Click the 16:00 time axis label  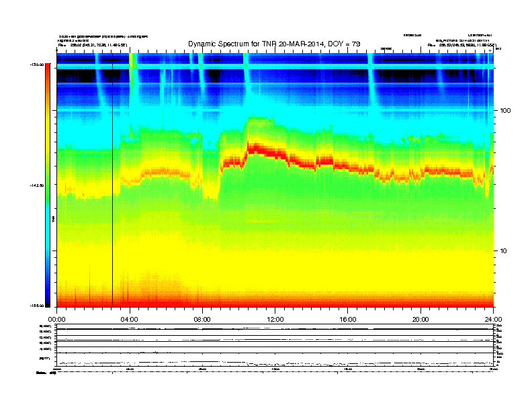(x=348, y=320)
